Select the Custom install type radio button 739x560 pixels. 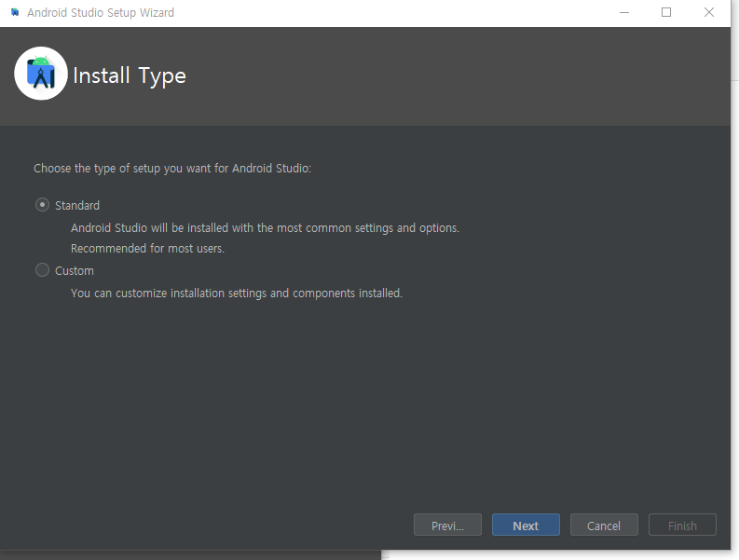point(43,270)
